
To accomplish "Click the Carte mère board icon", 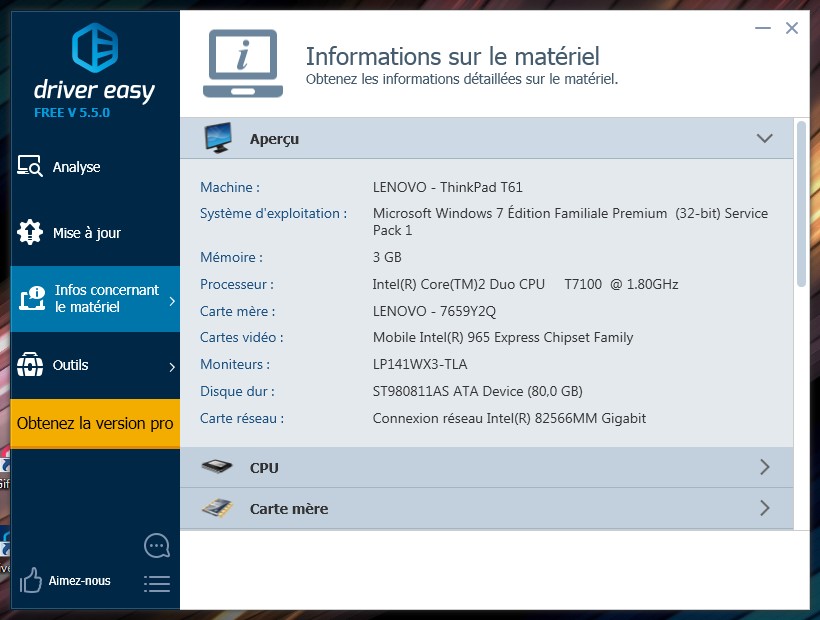I will click(217, 508).
